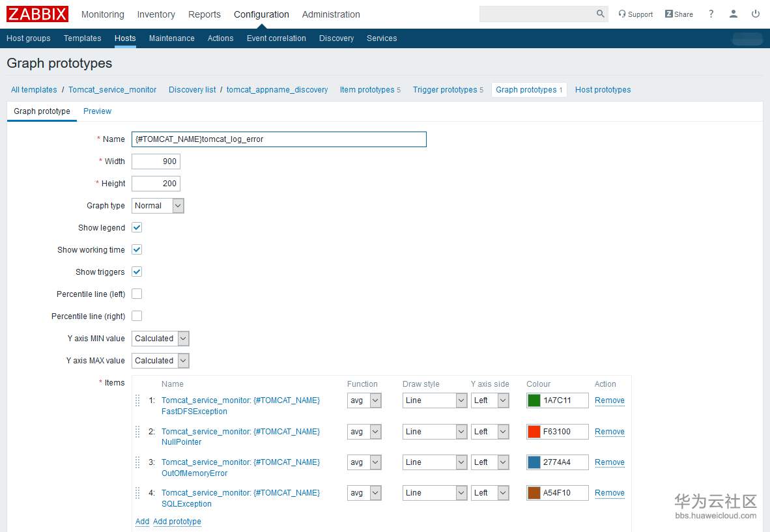Click the search magnifier icon

(x=600, y=14)
